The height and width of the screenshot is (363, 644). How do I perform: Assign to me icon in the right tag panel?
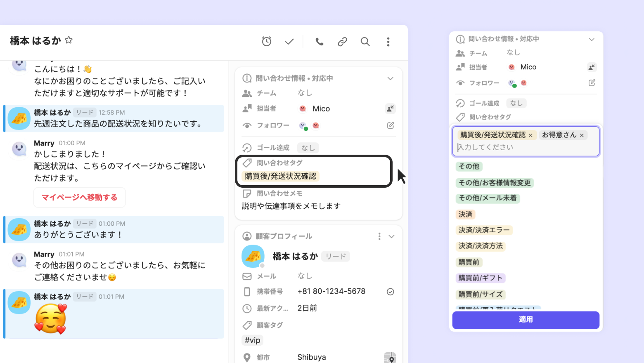(592, 67)
